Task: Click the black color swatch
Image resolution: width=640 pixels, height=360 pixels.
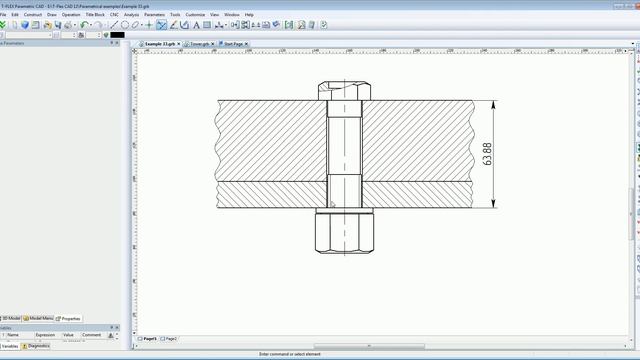Action: coord(117,35)
